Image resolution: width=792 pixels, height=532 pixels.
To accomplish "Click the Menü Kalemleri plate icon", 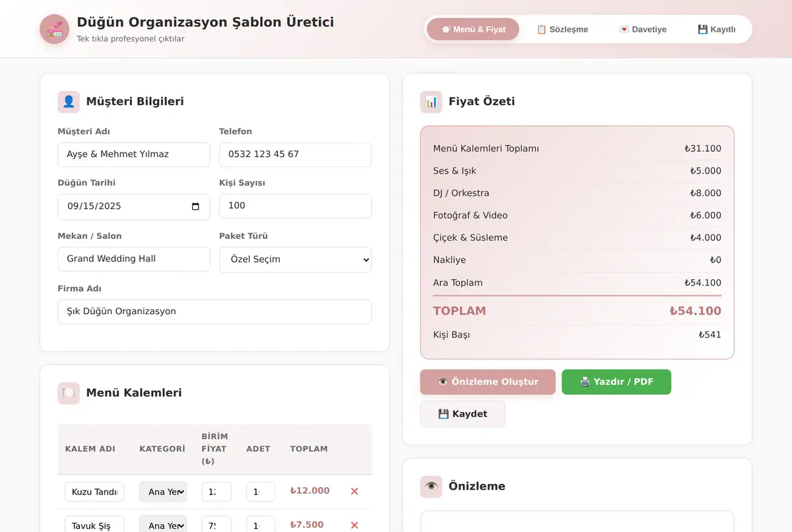I will tap(69, 393).
